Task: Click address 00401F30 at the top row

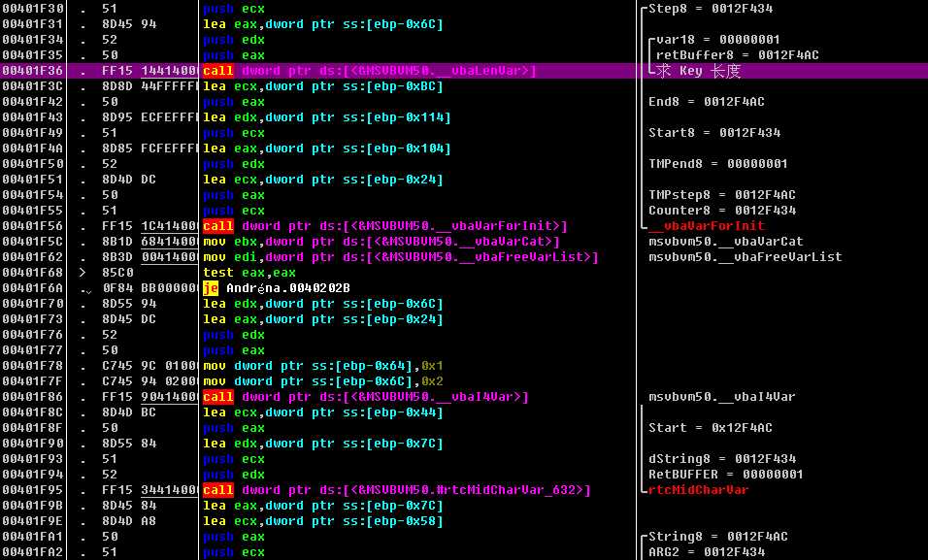Action: tap(33, 9)
